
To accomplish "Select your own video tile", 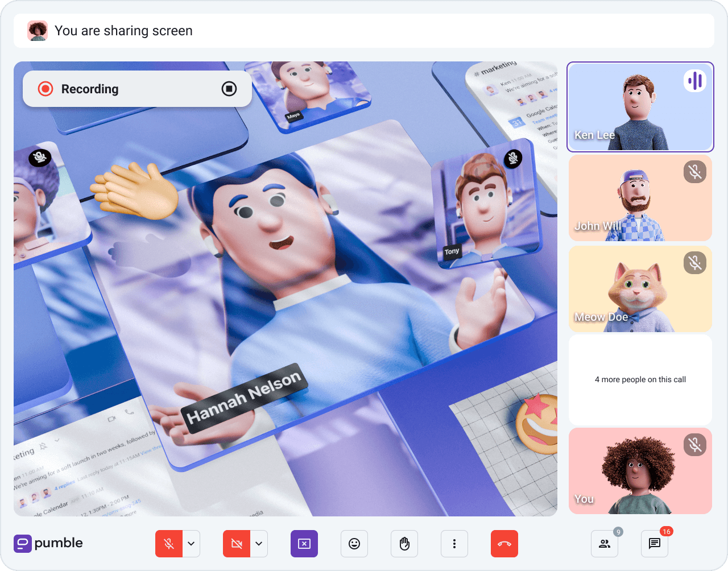I will [640, 471].
